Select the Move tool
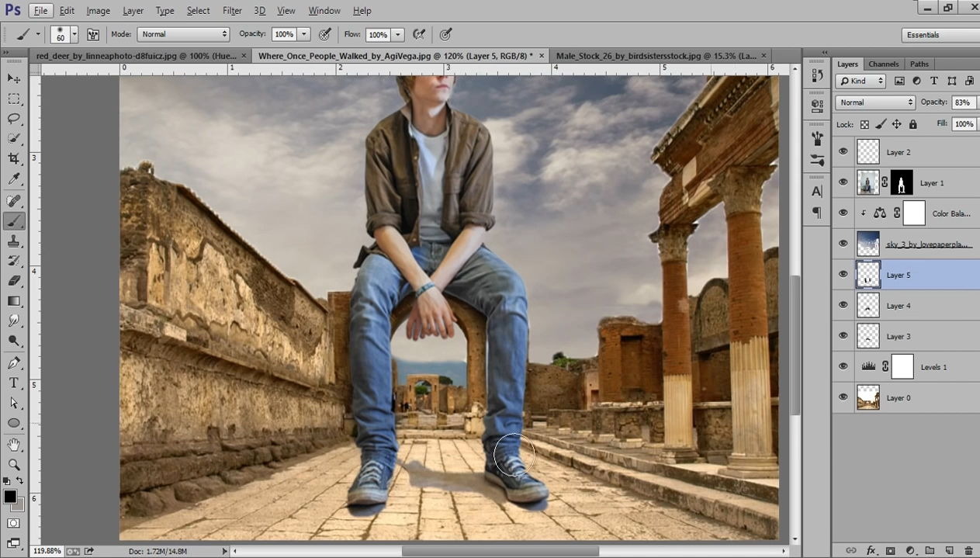 [x=14, y=78]
